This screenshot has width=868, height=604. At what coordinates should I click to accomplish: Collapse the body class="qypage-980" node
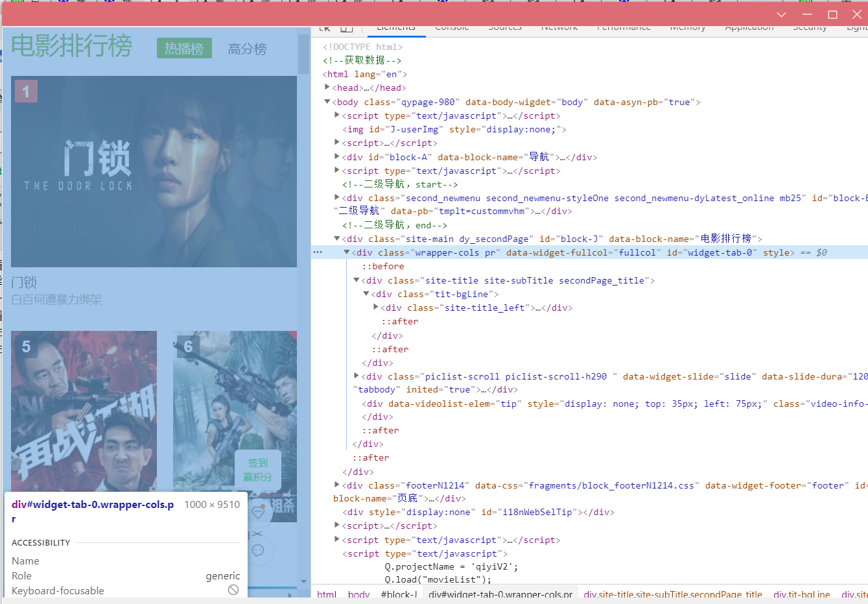pyautogui.click(x=327, y=101)
